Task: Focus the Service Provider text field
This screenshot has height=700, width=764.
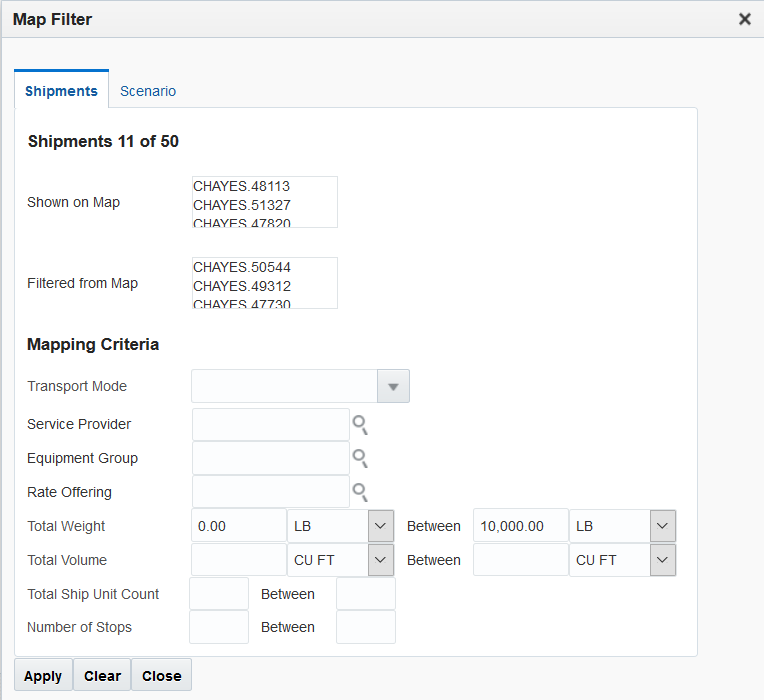Action: 270,424
